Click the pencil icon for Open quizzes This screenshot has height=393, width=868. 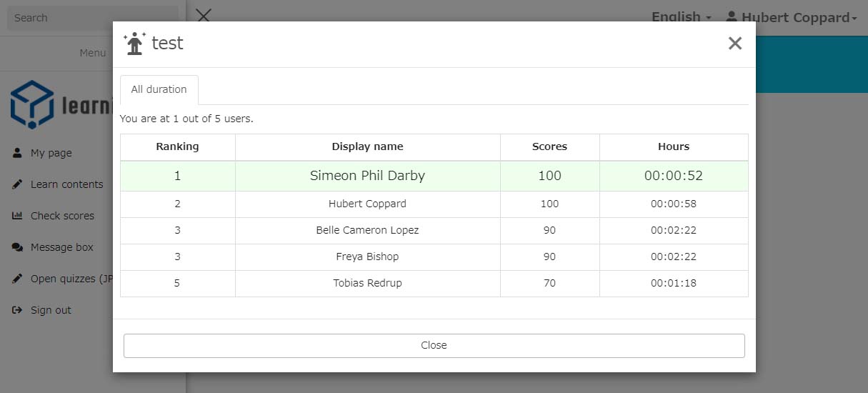tap(17, 279)
